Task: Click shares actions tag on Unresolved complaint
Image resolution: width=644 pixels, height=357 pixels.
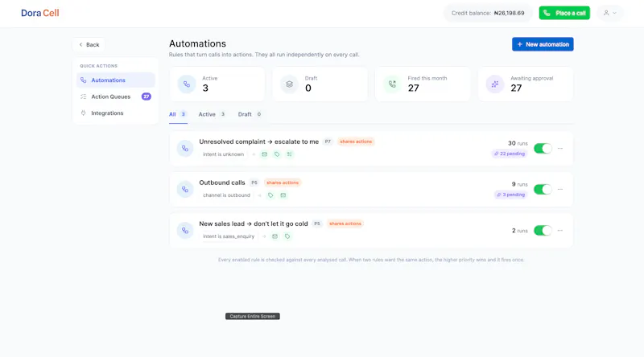Action: click(x=356, y=142)
